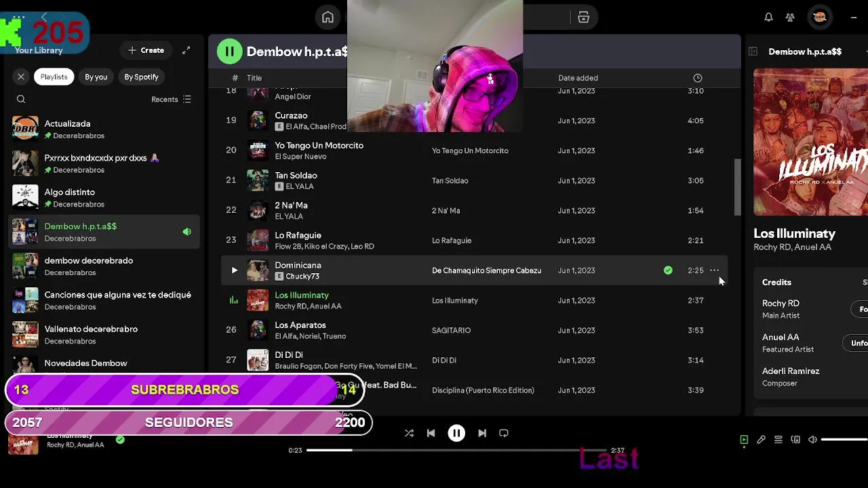This screenshot has height=488, width=868.
Task: Filter library By Spotify
Action: [x=141, y=77]
